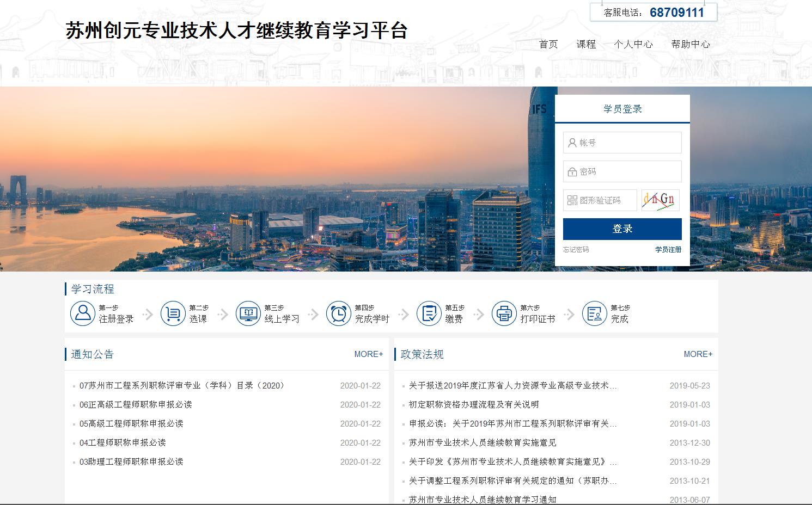Screen dimensions: 812x505
Task: Click the 完成 certificate icon
Action: click(x=595, y=313)
